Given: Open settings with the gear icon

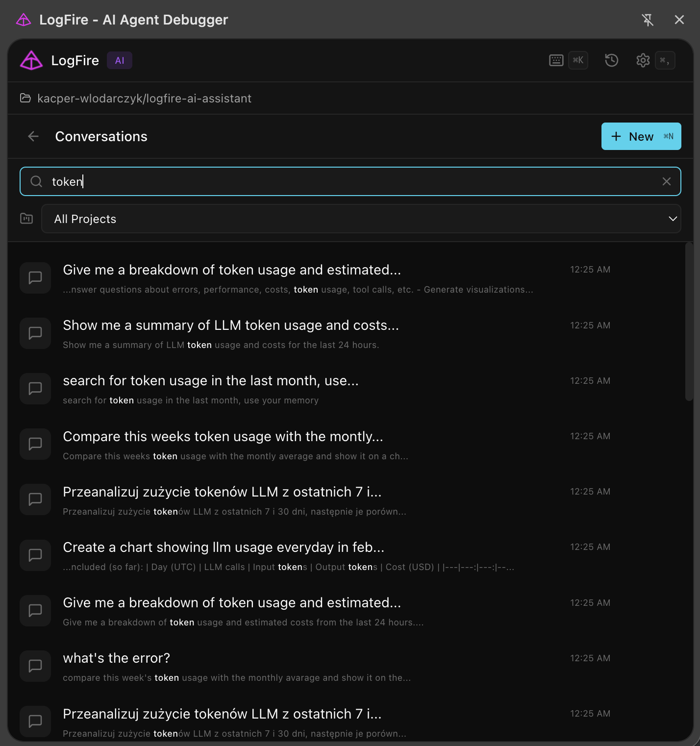Looking at the screenshot, I should pos(643,60).
